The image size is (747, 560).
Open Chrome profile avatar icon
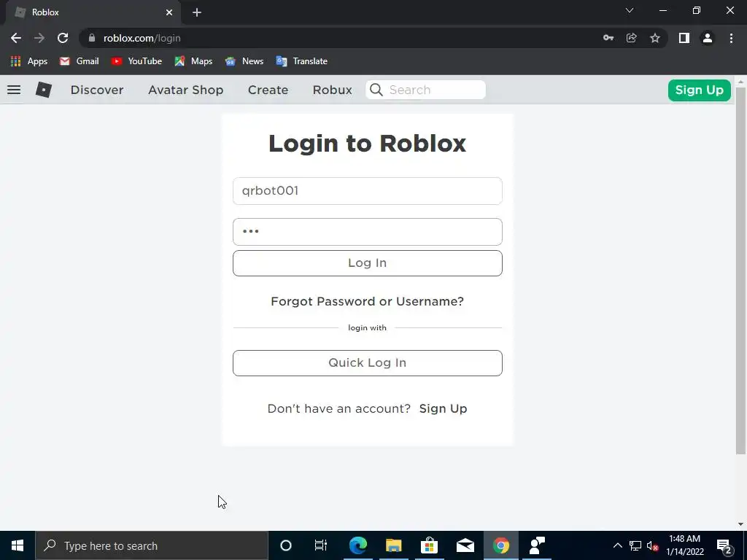point(708,38)
